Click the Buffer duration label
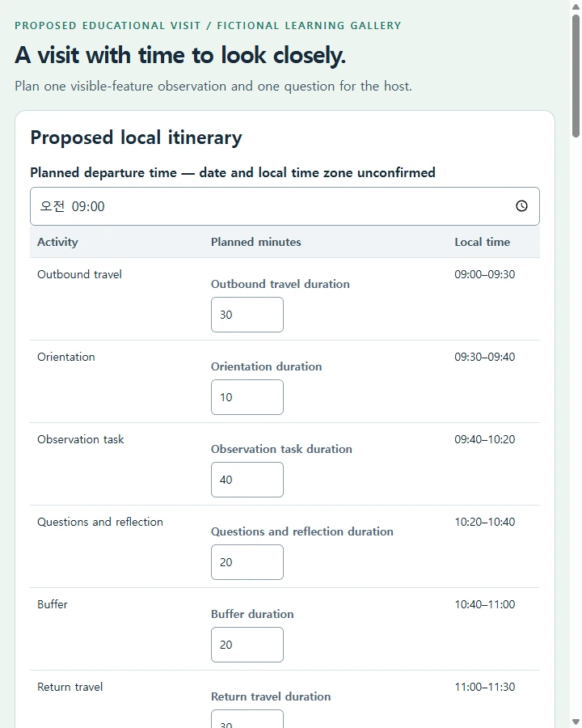This screenshot has height=728, width=582. (x=252, y=614)
